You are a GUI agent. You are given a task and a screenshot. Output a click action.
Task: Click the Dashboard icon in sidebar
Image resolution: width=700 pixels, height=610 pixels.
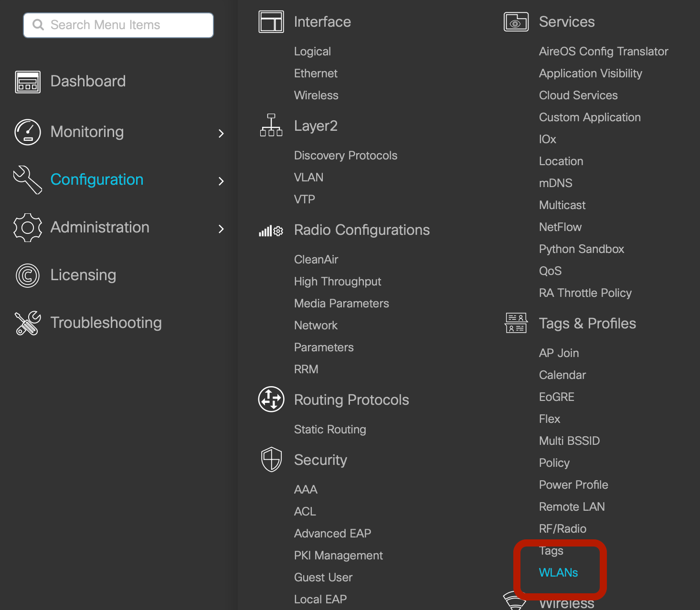point(28,82)
